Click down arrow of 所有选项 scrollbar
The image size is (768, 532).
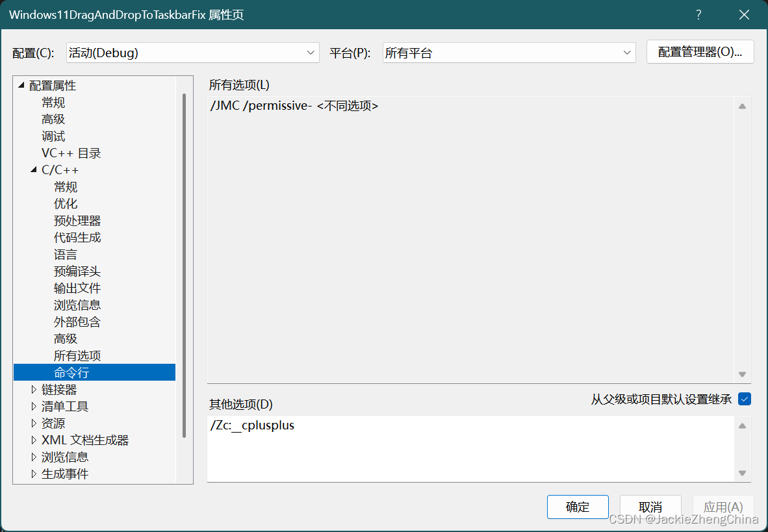(743, 374)
